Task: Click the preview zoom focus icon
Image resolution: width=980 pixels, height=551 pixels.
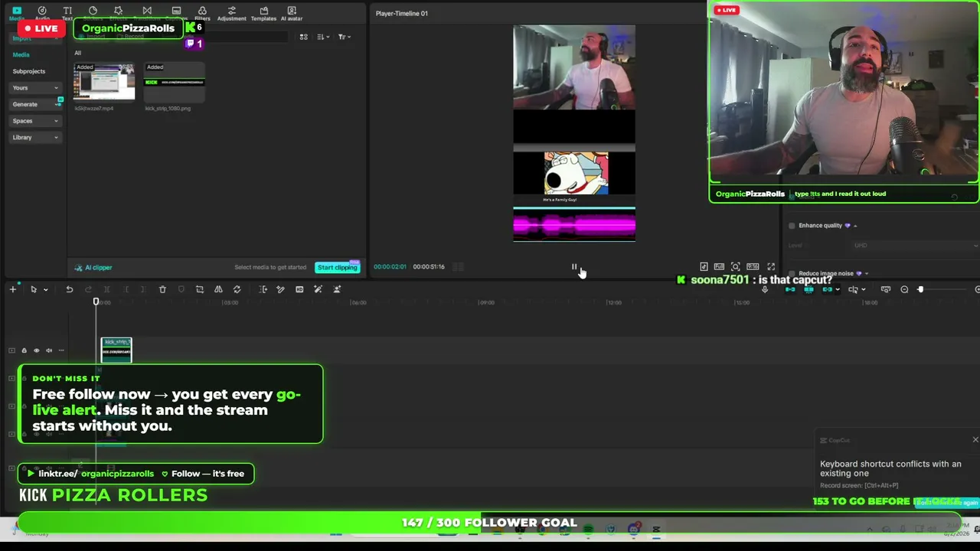Action: (x=735, y=267)
